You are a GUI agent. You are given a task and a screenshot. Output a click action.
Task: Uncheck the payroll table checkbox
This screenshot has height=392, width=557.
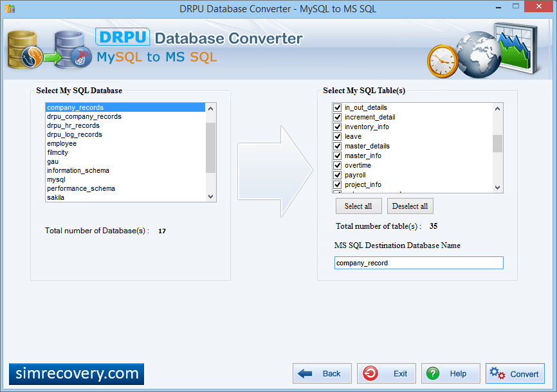[338, 175]
